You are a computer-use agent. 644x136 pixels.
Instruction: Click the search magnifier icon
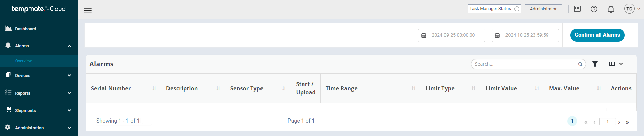point(580,64)
